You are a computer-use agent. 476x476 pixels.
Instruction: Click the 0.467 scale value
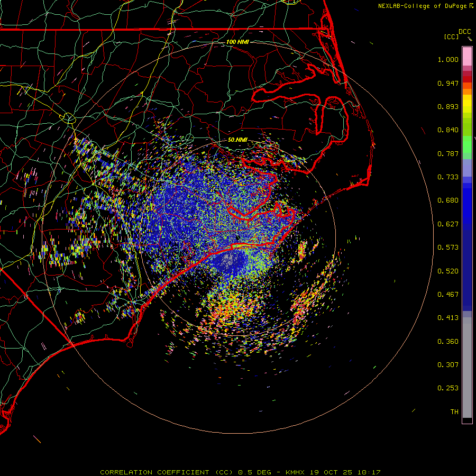coord(448,295)
